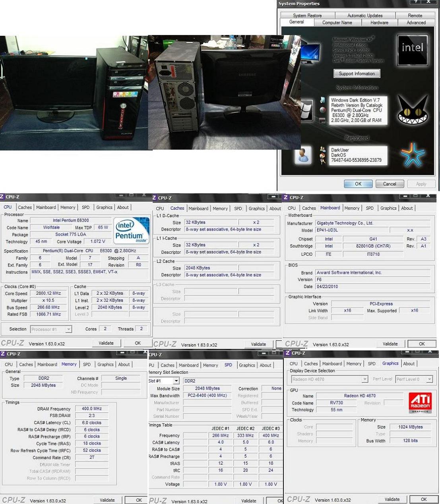
Task: Click the Manufacturer field Gigabyte Technology Co., Ltd.
Action: pos(373,223)
